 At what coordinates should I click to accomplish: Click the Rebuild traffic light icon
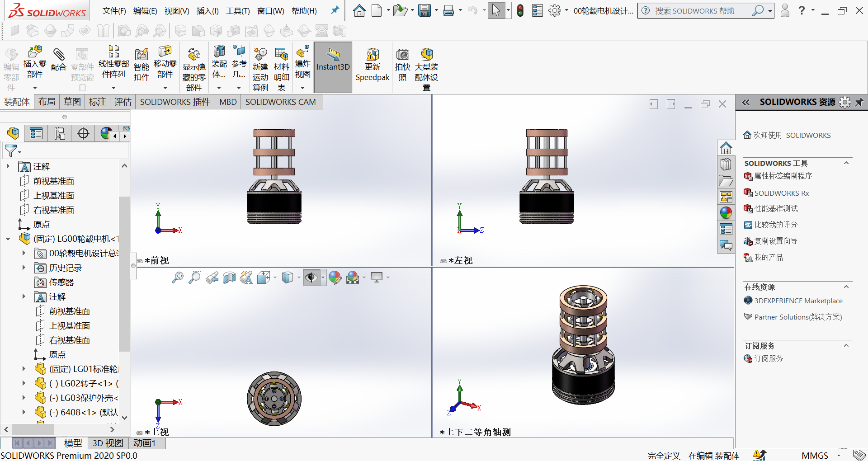click(520, 10)
